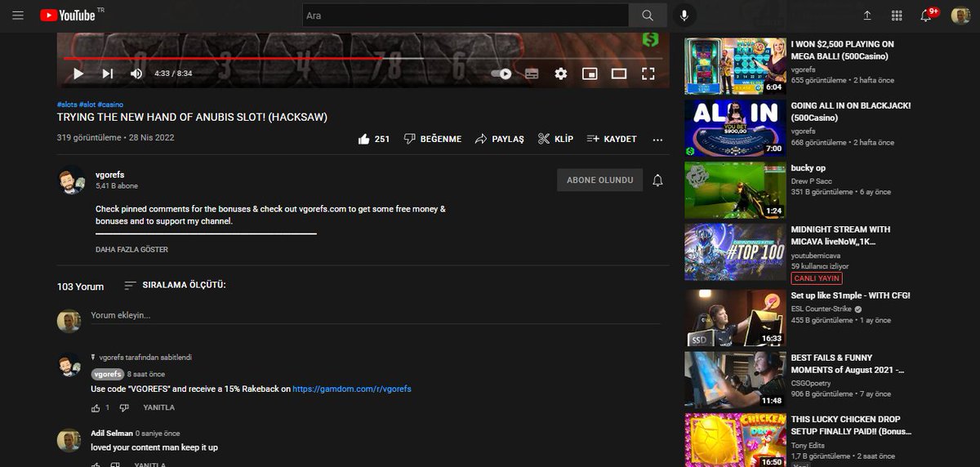This screenshot has height=467, width=980.
Task: Open the MIDNIGHT STREAM WITH MICAVA live video
Action: click(x=734, y=251)
